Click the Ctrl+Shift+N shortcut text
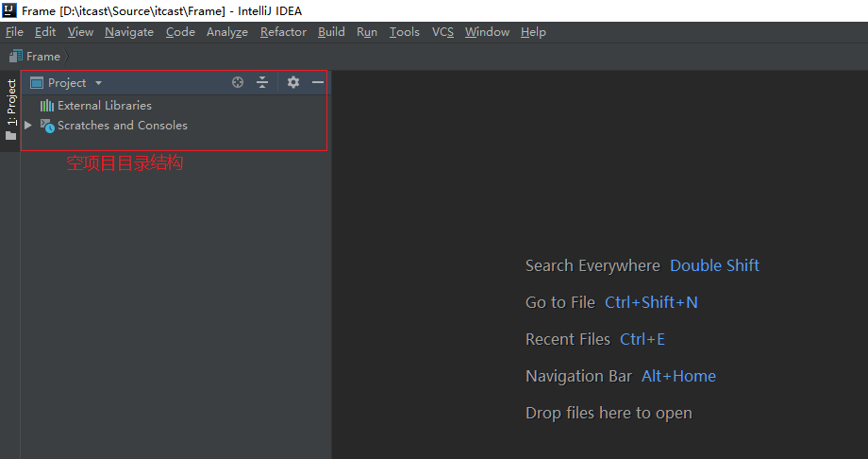Image resolution: width=868 pixels, height=459 pixels. pyautogui.click(x=651, y=302)
